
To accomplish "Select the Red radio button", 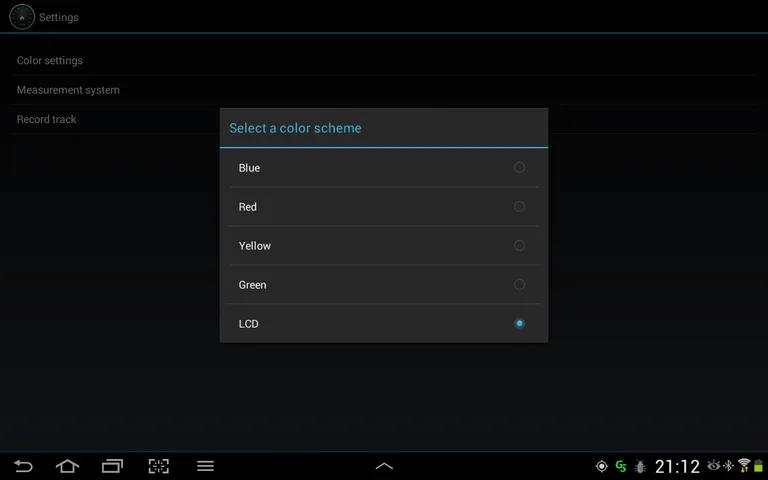I will pyautogui.click(x=519, y=207).
